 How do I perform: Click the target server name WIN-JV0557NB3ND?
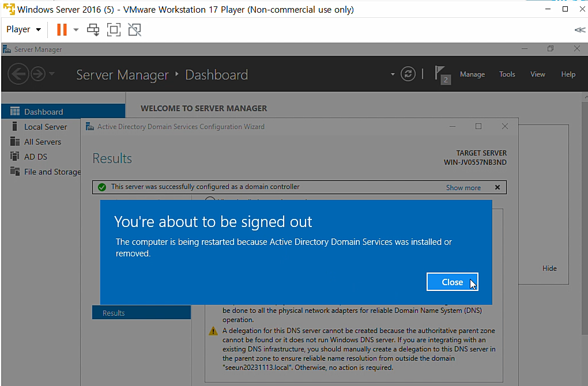coord(475,162)
